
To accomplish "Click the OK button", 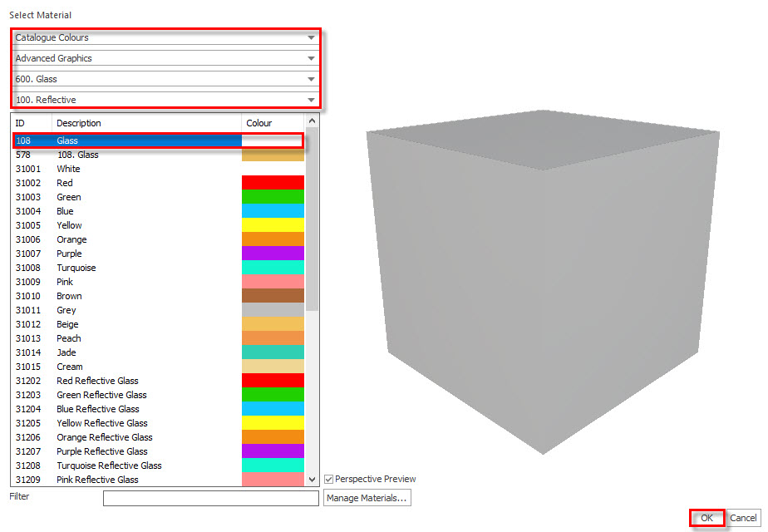I will click(706, 518).
